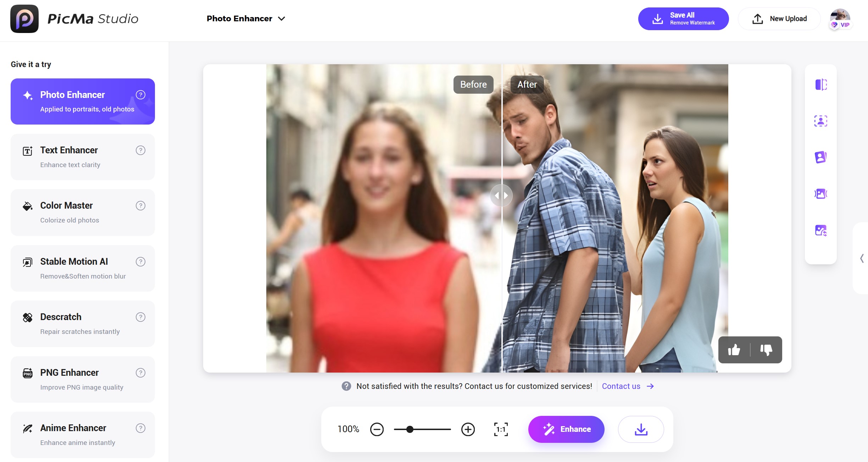Click the compare split-view icon
The height and width of the screenshot is (462, 868).
pos(821,85)
